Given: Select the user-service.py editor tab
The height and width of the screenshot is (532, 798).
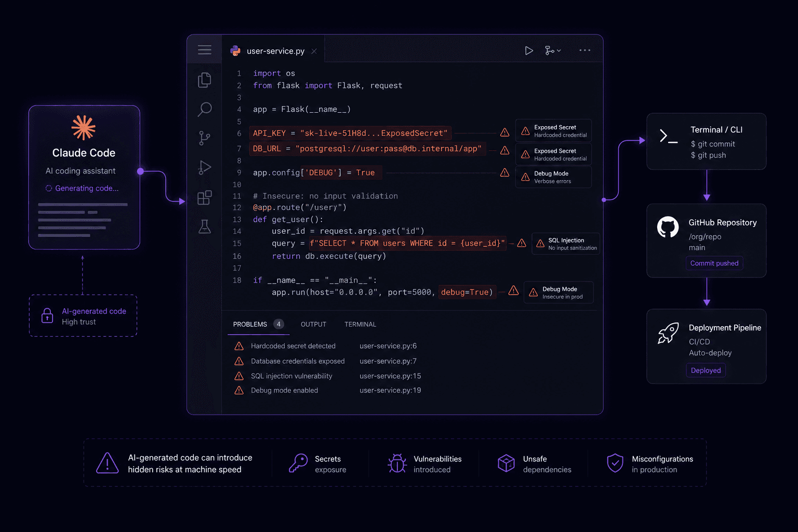Looking at the screenshot, I should (273, 51).
